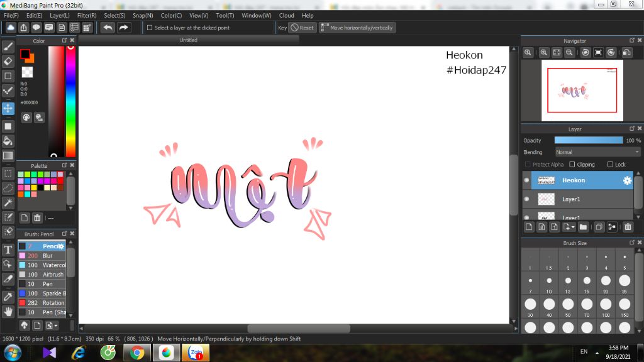
Task: Select the Sparkle brush
Action: click(42, 293)
